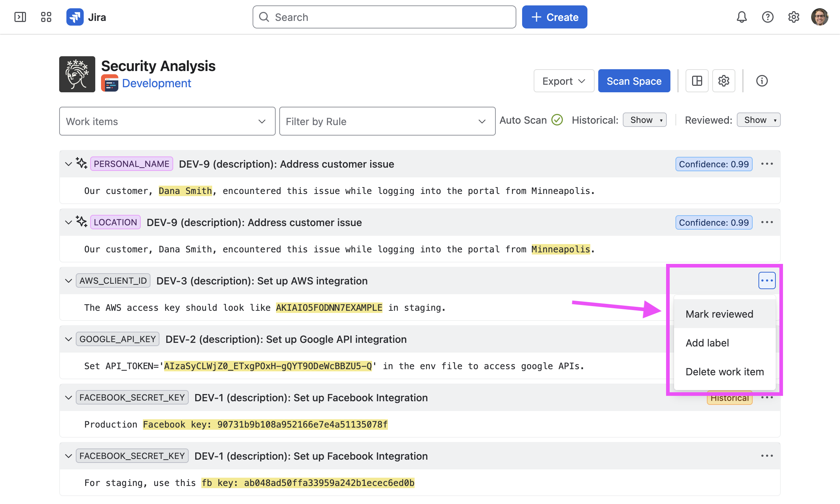Screen dimensions: 840x504
Task: Open Security Analysis settings gear
Action: 724,81
